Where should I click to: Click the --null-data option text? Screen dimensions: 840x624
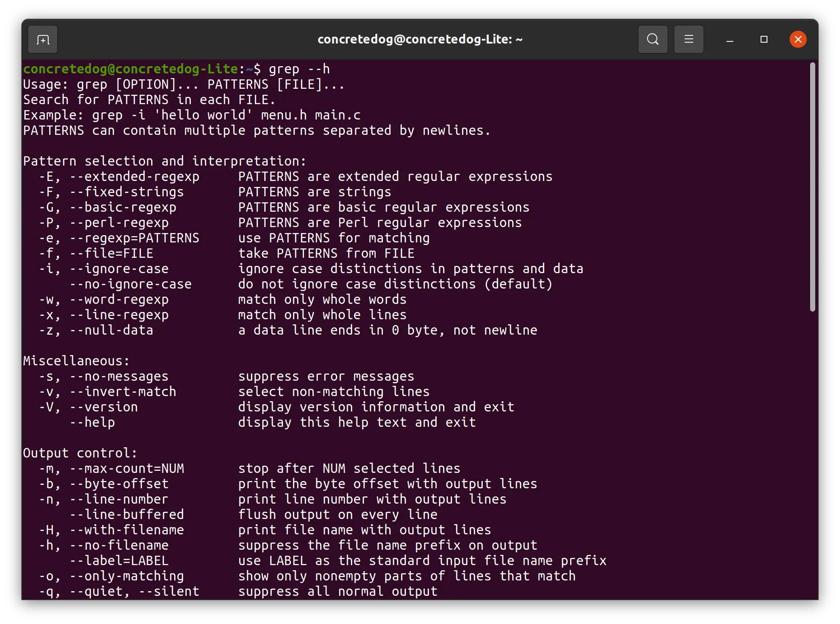[x=111, y=330]
